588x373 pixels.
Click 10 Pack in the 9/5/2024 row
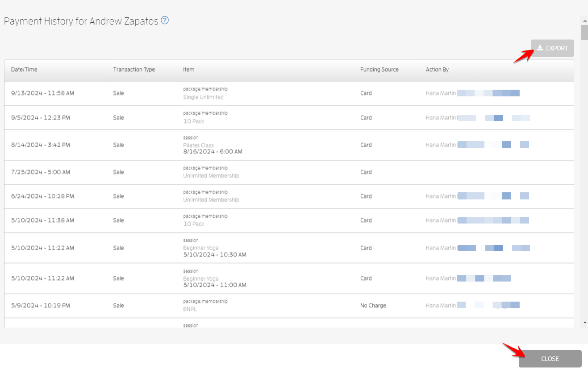point(193,121)
